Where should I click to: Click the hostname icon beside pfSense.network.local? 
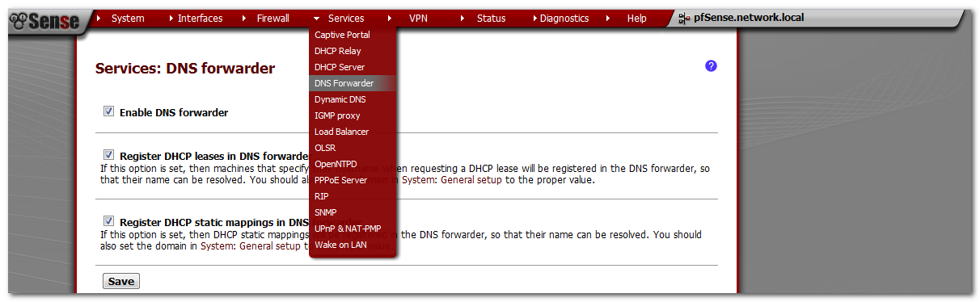click(x=685, y=18)
